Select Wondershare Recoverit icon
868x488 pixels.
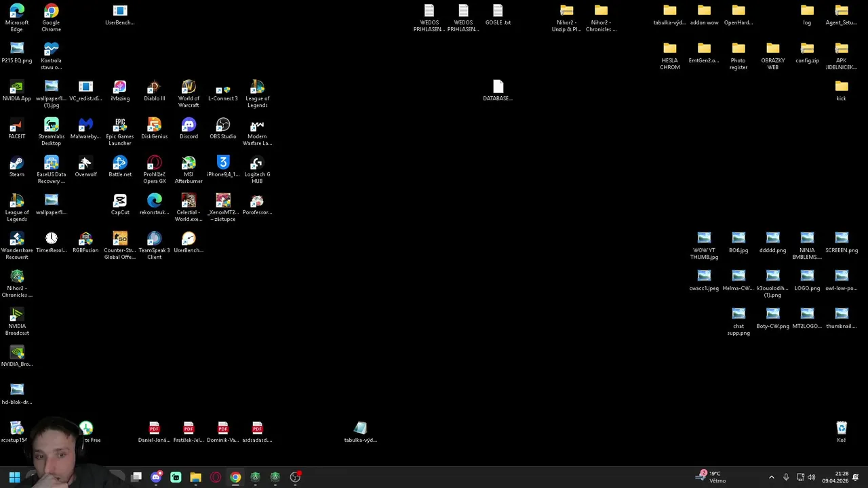click(17, 246)
